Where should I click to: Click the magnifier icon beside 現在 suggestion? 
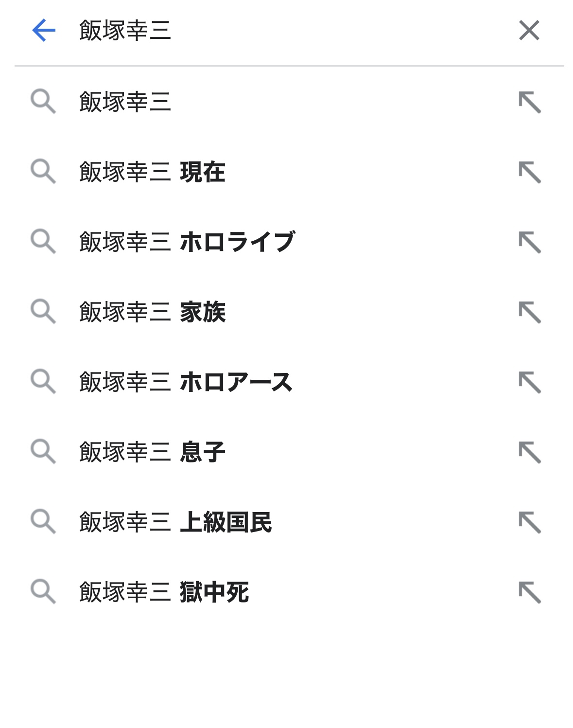(43, 171)
